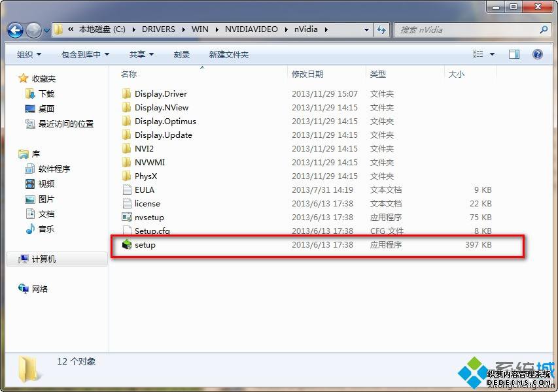
Task: Toggle the preview pane icon
Action: [514, 54]
